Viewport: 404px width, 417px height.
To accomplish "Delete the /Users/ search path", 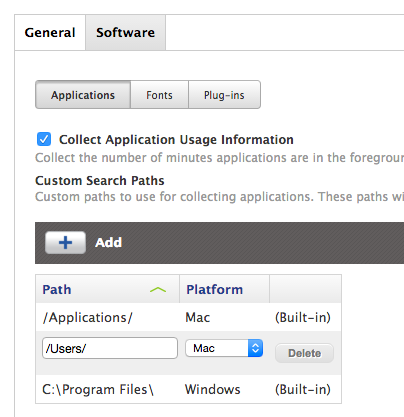I will pos(304,353).
